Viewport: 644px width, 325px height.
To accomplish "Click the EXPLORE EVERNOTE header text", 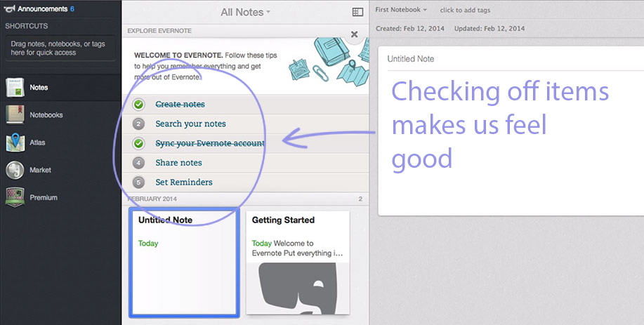I will coord(159,31).
